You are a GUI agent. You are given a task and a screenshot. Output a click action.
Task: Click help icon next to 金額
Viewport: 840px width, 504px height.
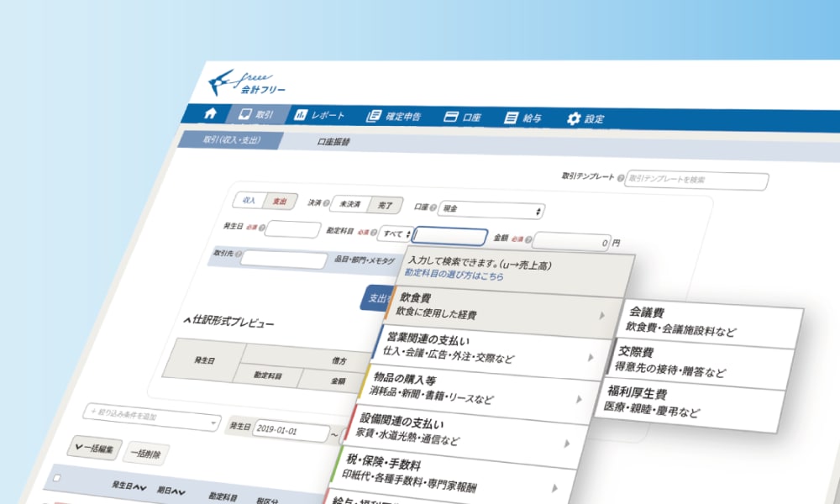pyautogui.click(x=528, y=239)
